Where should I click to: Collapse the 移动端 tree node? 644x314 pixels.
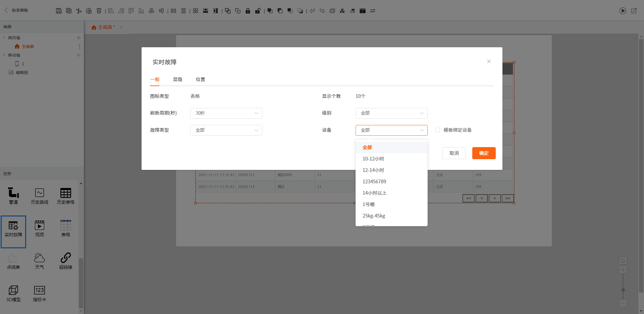click(x=4, y=55)
